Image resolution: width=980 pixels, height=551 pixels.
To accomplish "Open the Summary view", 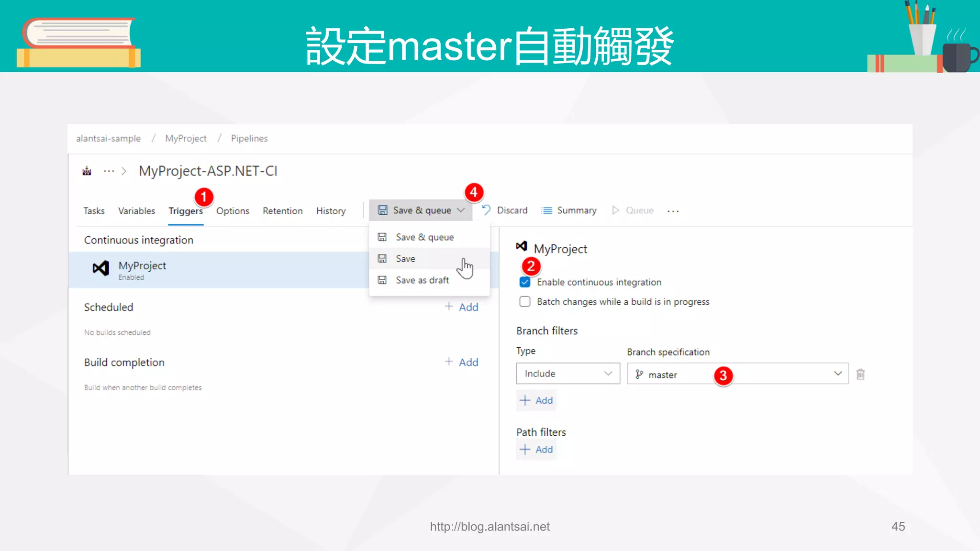I will 569,210.
